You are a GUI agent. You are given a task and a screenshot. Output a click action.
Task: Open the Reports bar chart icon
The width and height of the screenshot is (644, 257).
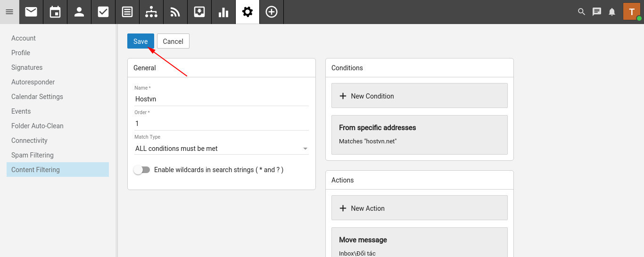coord(223,12)
